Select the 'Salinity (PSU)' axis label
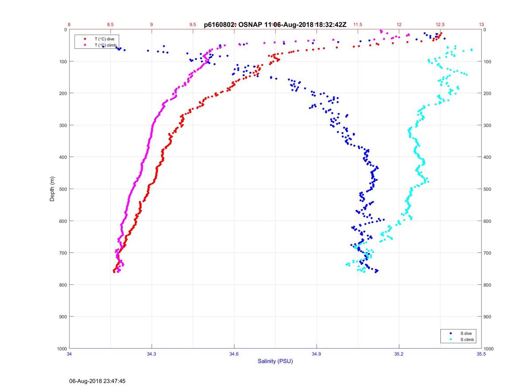Viewport: 532px width, 392px height. click(x=275, y=361)
